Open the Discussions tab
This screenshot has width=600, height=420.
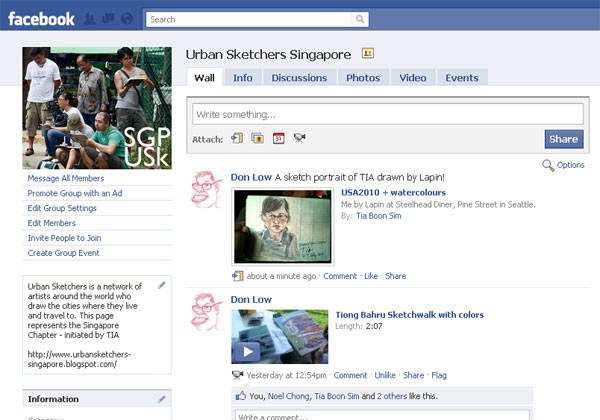(x=299, y=78)
